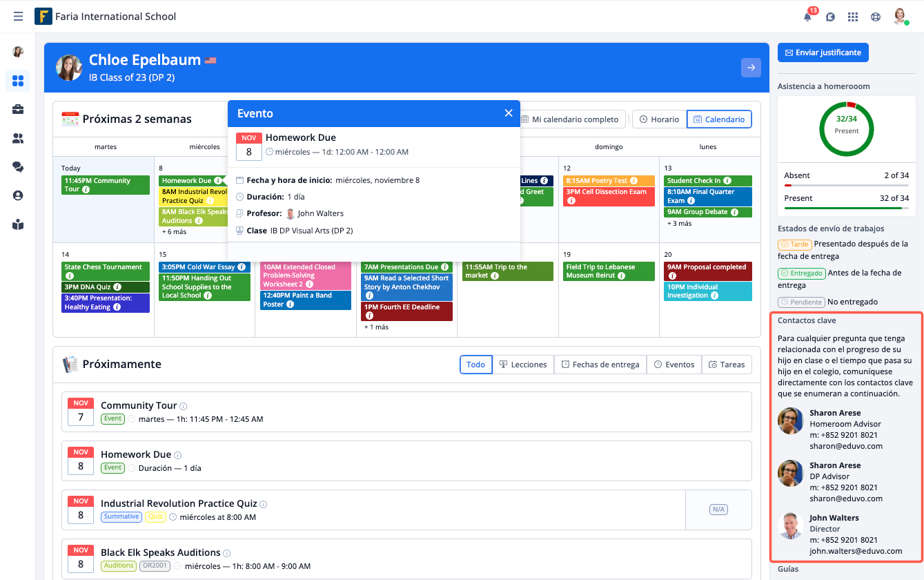
Task: Expand '+ 3 más' events on Monday 13
Action: (x=679, y=224)
